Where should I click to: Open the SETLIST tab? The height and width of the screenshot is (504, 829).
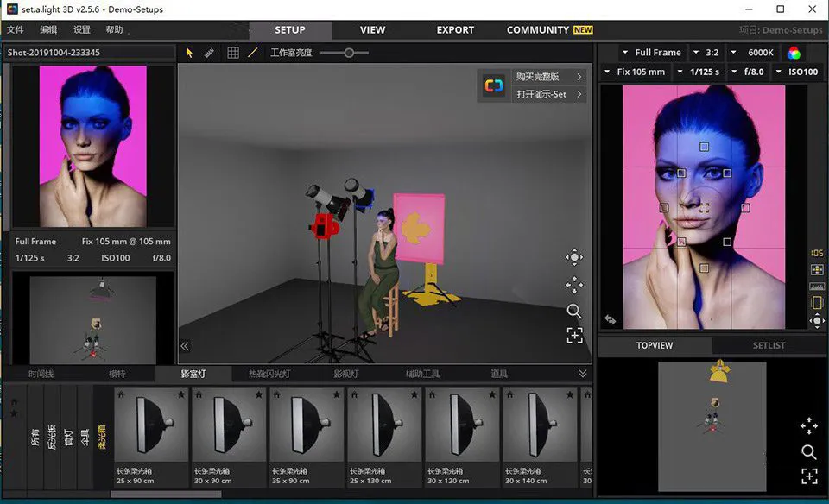(x=769, y=345)
